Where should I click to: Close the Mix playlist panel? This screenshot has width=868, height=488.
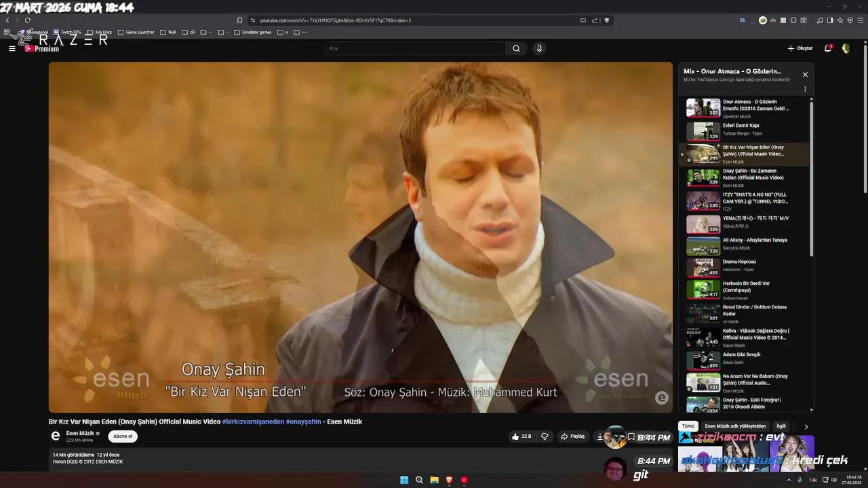[805, 75]
